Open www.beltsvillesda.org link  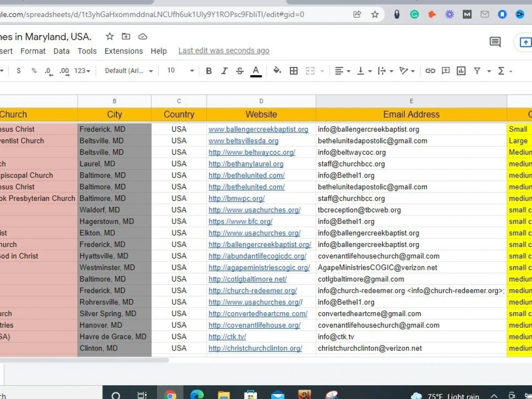click(x=243, y=141)
